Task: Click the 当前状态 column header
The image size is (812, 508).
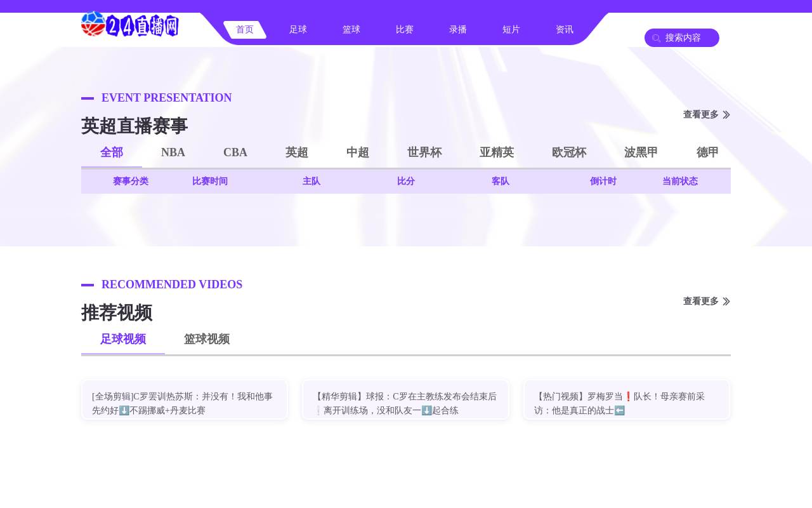Action: tap(680, 182)
